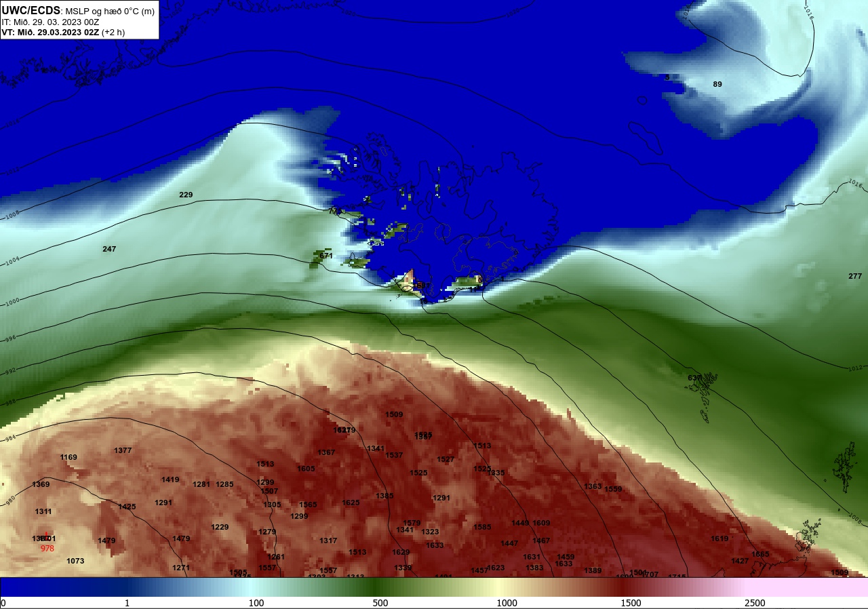This screenshot has width=868, height=609.
Task: Click the colorbar label "0"
Action: [3, 603]
